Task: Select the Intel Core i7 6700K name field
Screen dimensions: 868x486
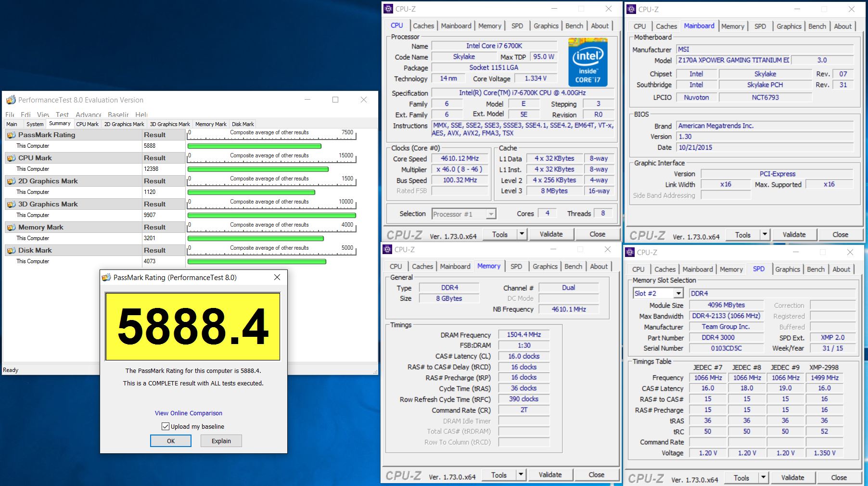Action: (494, 46)
